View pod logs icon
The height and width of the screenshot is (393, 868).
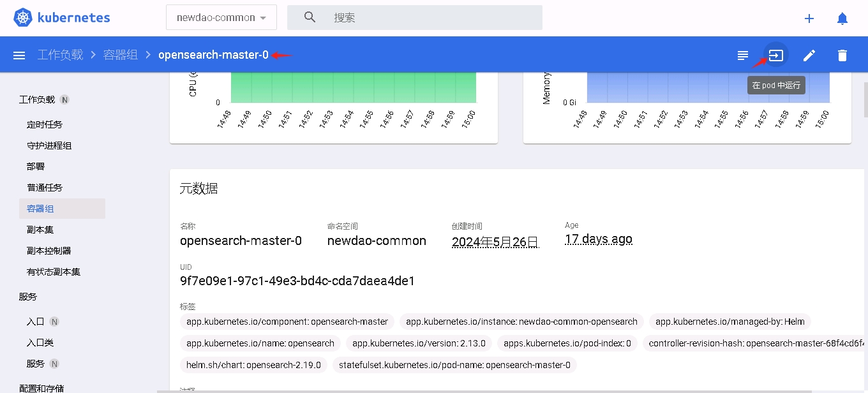(743, 56)
